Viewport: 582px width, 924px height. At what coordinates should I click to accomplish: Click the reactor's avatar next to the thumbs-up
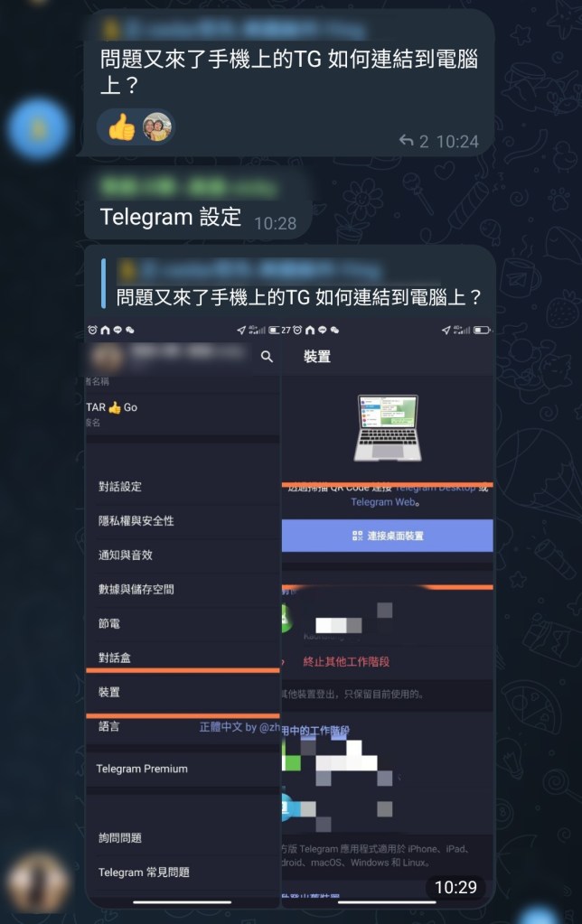[x=157, y=126]
